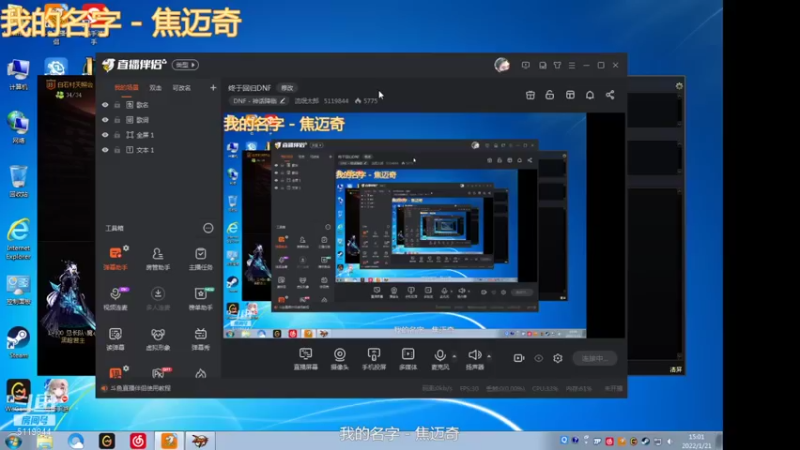The height and width of the screenshot is (450, 800).
Task: Click the share icon above preview
Action: click(610, 95)
